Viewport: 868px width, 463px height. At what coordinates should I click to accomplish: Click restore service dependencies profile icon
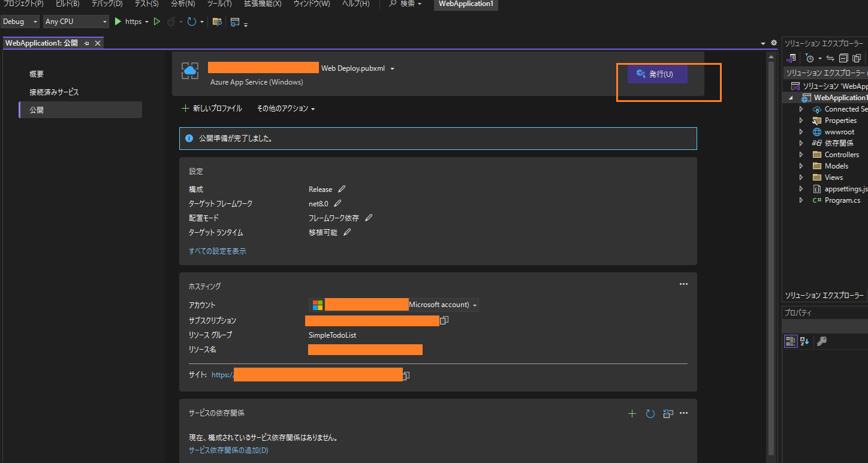point(668,413)
